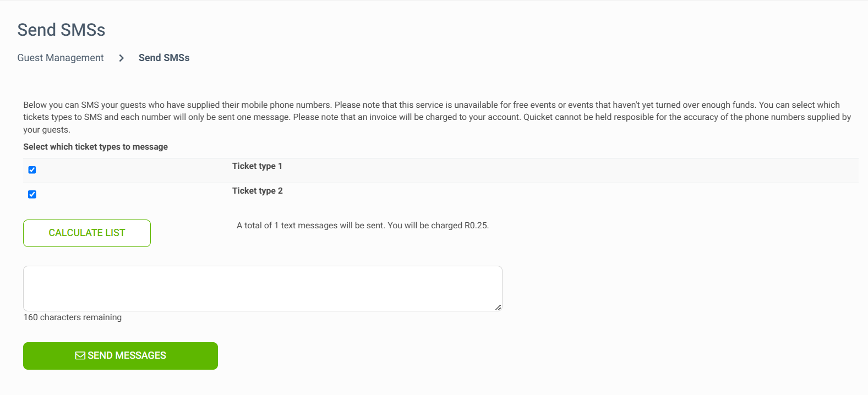Click the total text messages summary
This screenshot has width=868, height=395.
[x=363, y=226]
